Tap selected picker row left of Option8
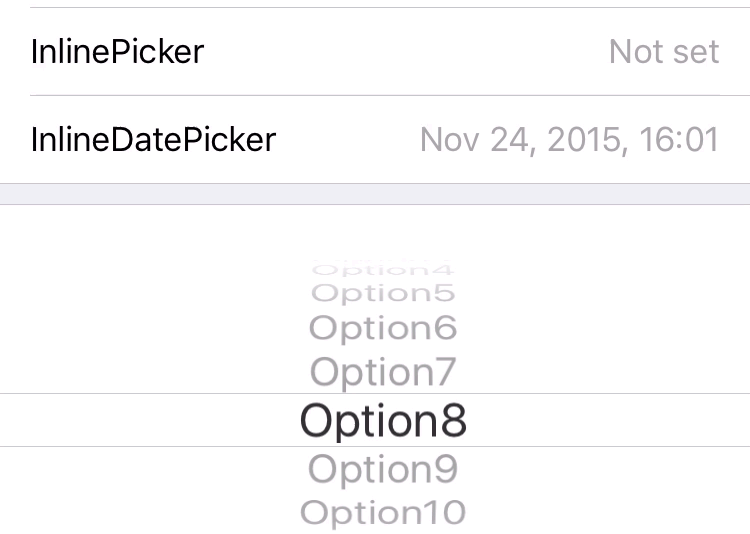 (x=150, y=420)
